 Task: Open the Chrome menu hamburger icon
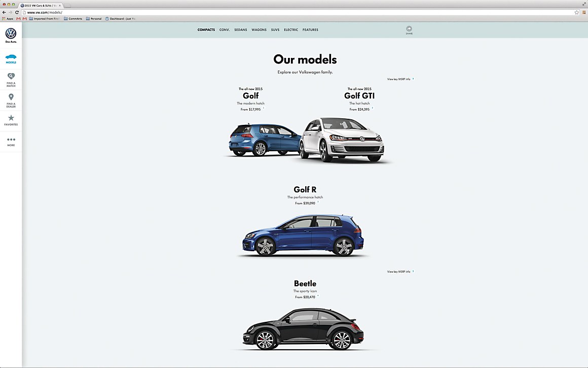pyautogui.click(x=584, y=12)
